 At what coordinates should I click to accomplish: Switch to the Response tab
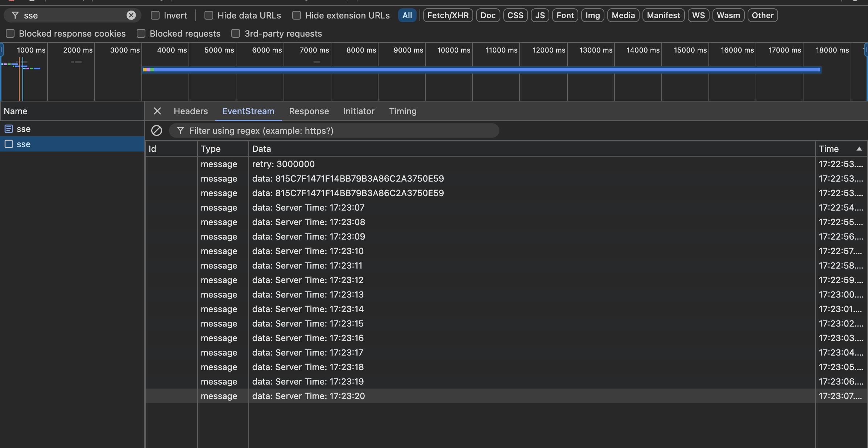click(x=309, y=111)
